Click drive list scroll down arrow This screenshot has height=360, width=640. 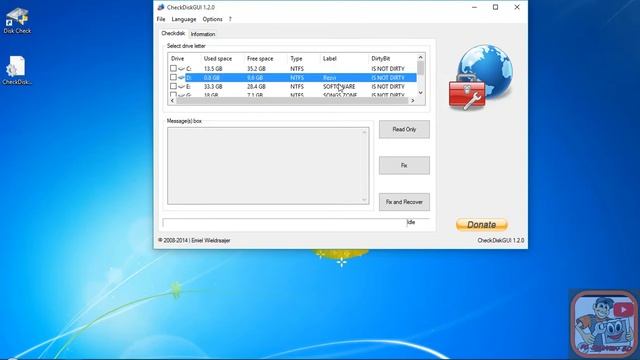point(420,93)
